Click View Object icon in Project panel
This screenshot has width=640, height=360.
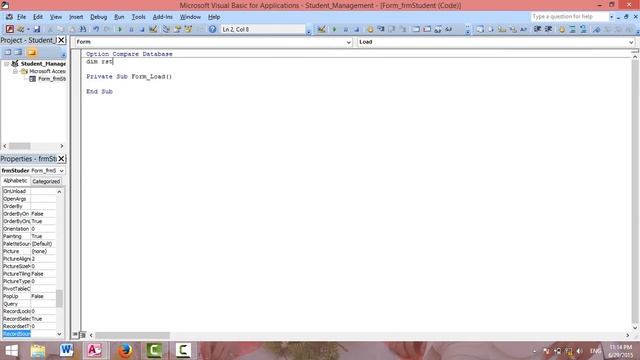tap(18, 52)
